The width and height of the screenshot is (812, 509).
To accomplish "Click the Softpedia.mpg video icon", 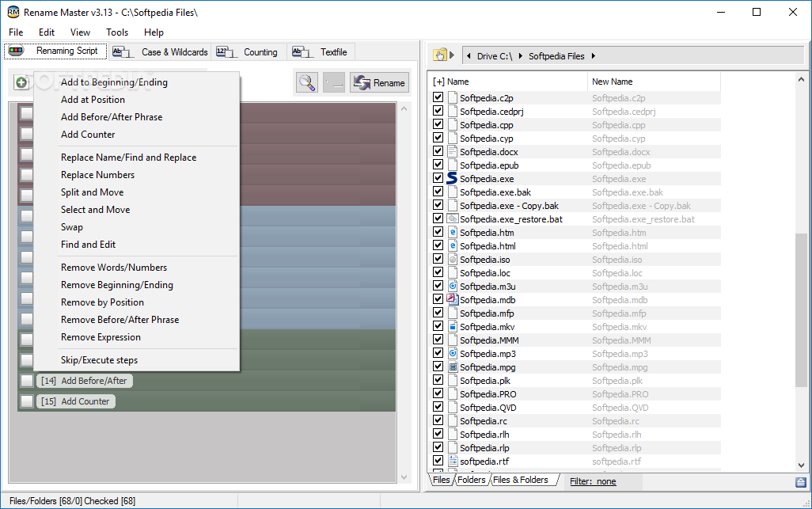I will click(x=452, y=367).
